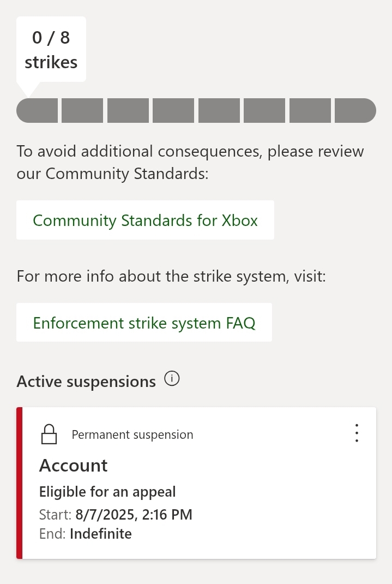The height and width of the screenshot is (584, 392).
Task: Click the sixth strike bar segment
Action: click(x=264, y=111)
